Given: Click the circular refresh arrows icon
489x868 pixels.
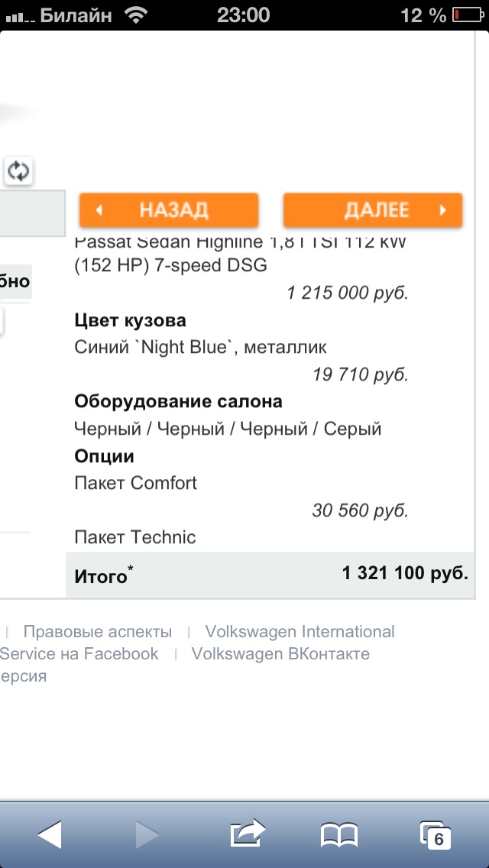Looking at the screenshot, I should point(19,170).
